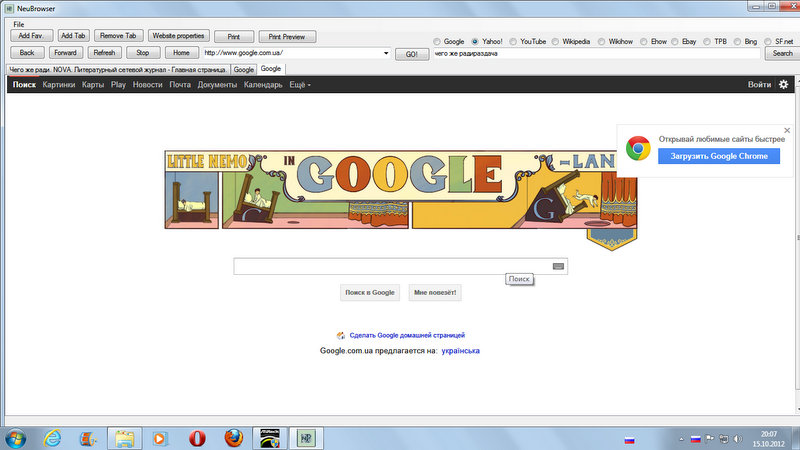Click the Russian language flag in tray
The width and height of the screenshot is (800, 450).
695,439
